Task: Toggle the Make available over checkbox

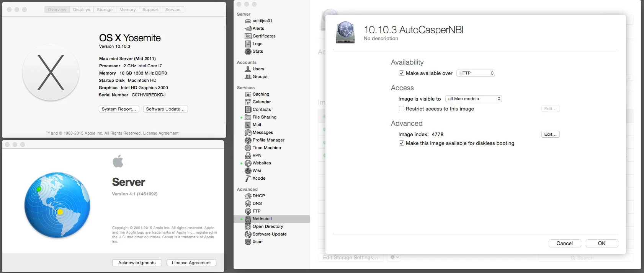Action: click(402, 73)
